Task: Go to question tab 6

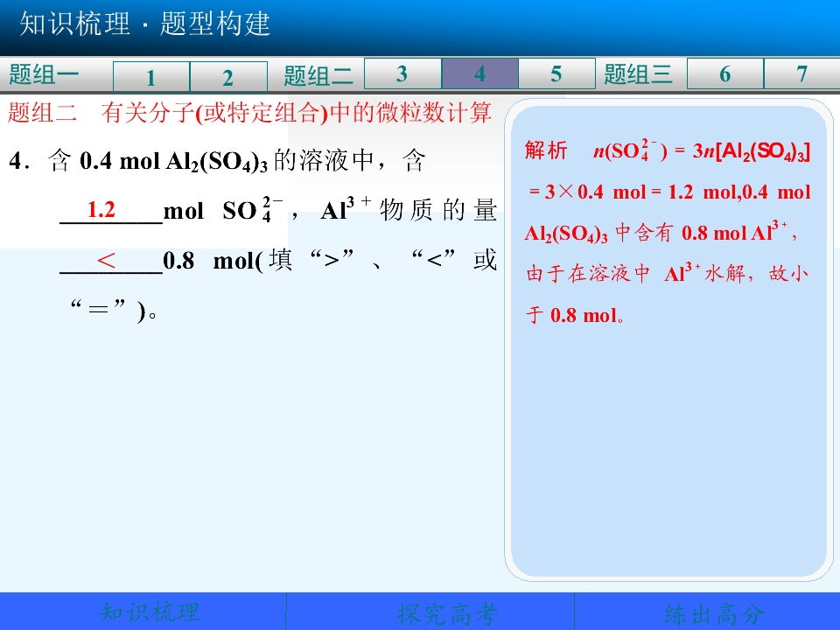Action: pyautogui.click(x=724, y=73)
